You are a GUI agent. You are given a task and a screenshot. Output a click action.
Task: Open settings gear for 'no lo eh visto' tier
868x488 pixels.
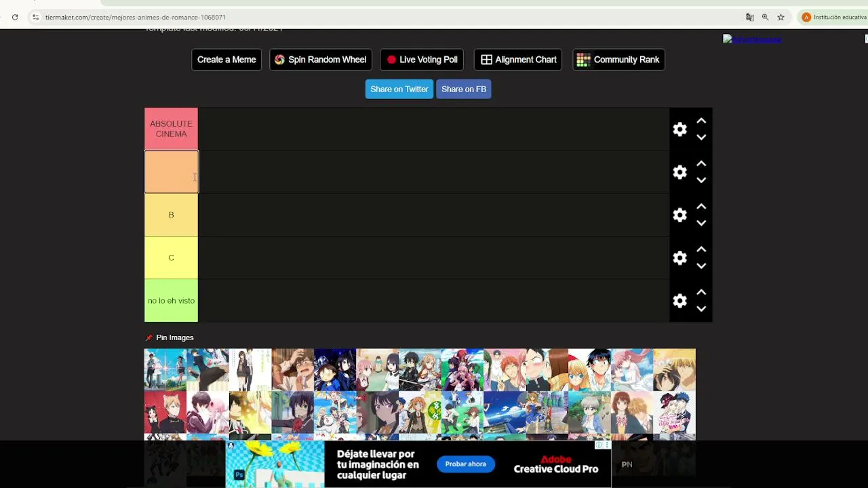click(x=679, y=301)
